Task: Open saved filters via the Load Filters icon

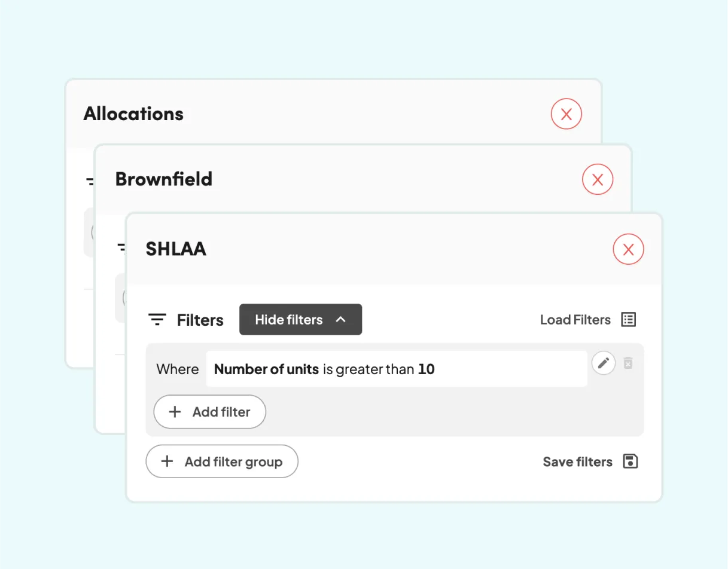Action: 628,319
